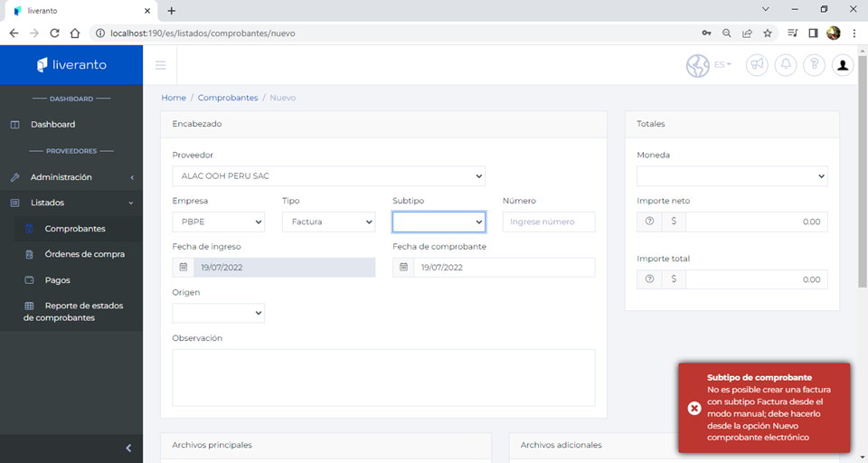Viewport: 868px width, 463px height.
Task: Click the Importe neto amount field
Action: click(757, 222)
